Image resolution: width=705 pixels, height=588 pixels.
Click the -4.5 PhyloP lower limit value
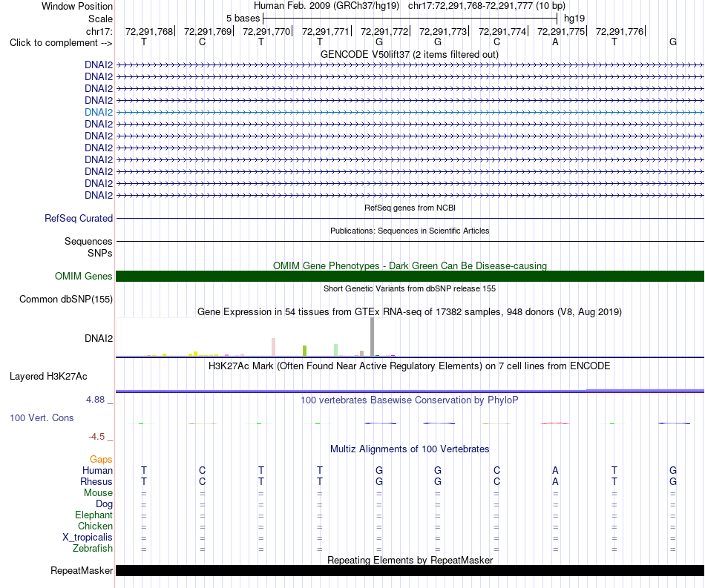click(96, 437)
